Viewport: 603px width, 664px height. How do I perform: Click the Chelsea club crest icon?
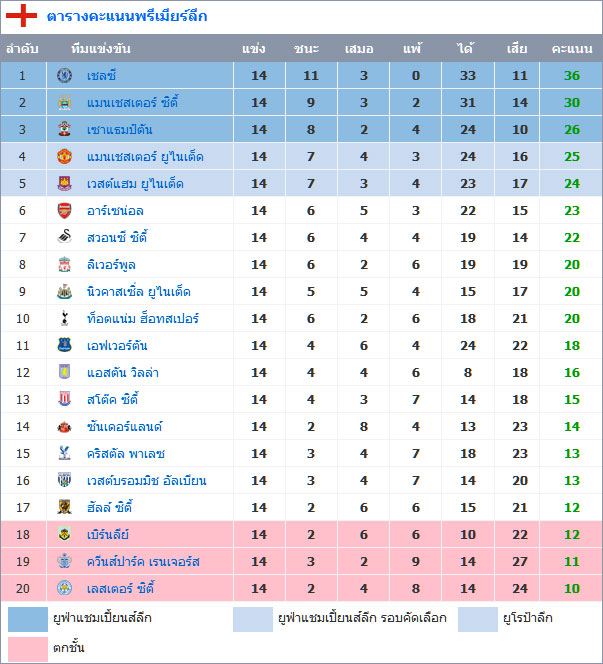pos(65,76)
